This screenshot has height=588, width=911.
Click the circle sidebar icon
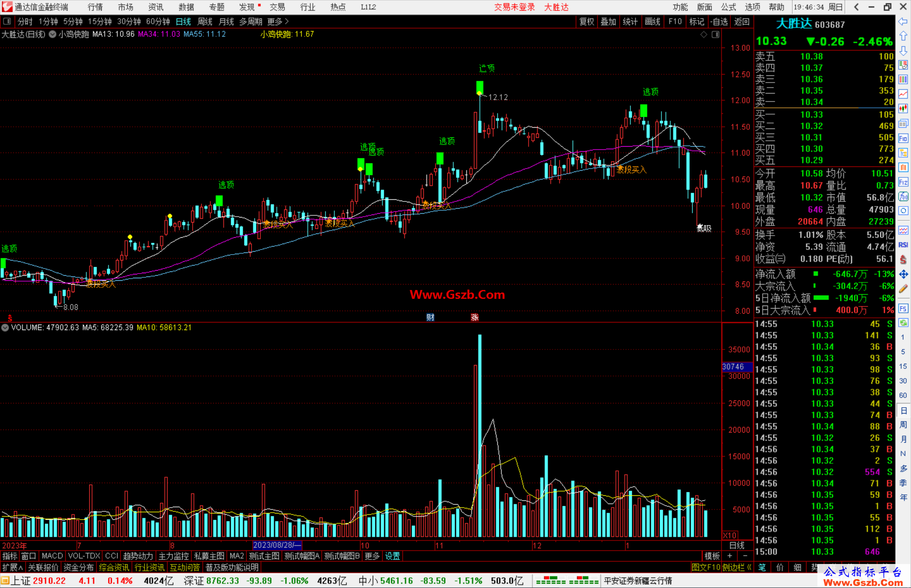click(x=903, y=211)
